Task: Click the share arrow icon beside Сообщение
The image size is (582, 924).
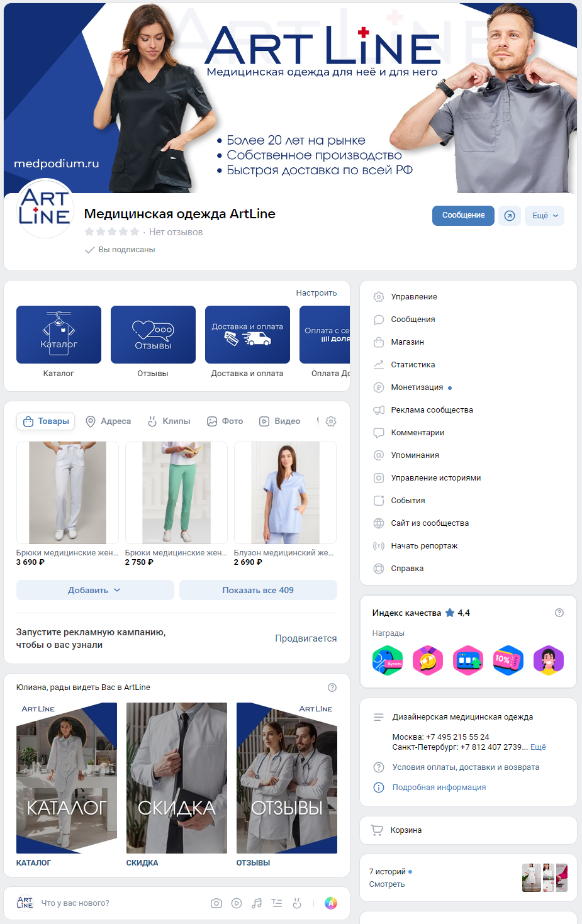Action: click(510, 216)
